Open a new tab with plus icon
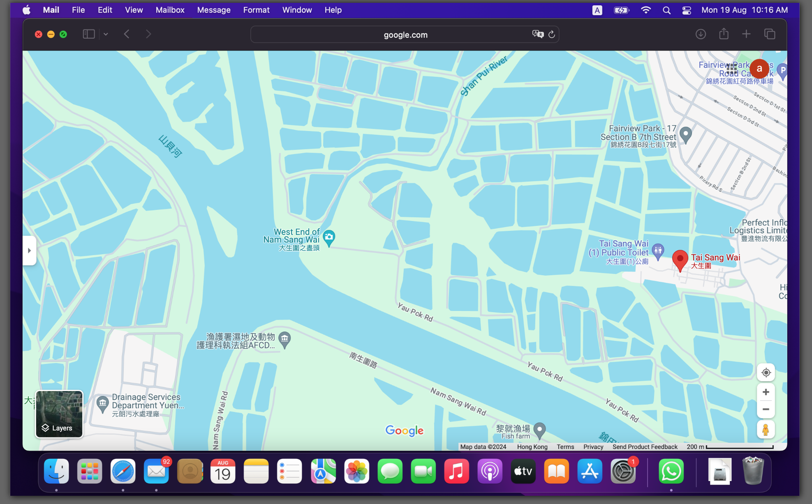This screenshot has height=504, width=812. coord(746,34)
